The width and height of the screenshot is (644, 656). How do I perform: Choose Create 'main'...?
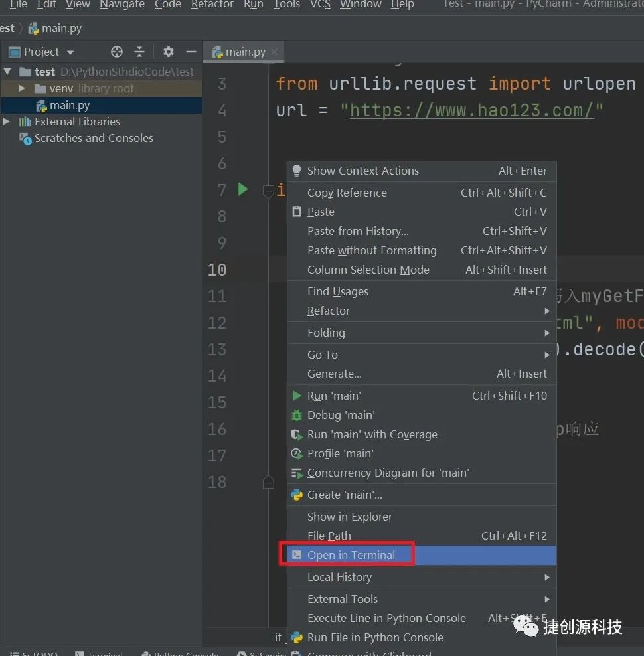coord(422,495)
